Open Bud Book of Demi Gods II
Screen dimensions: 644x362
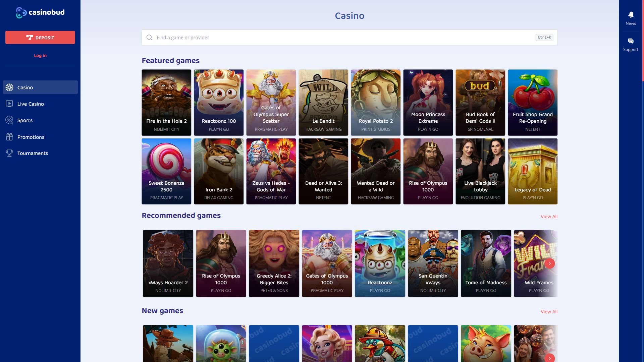480,103
